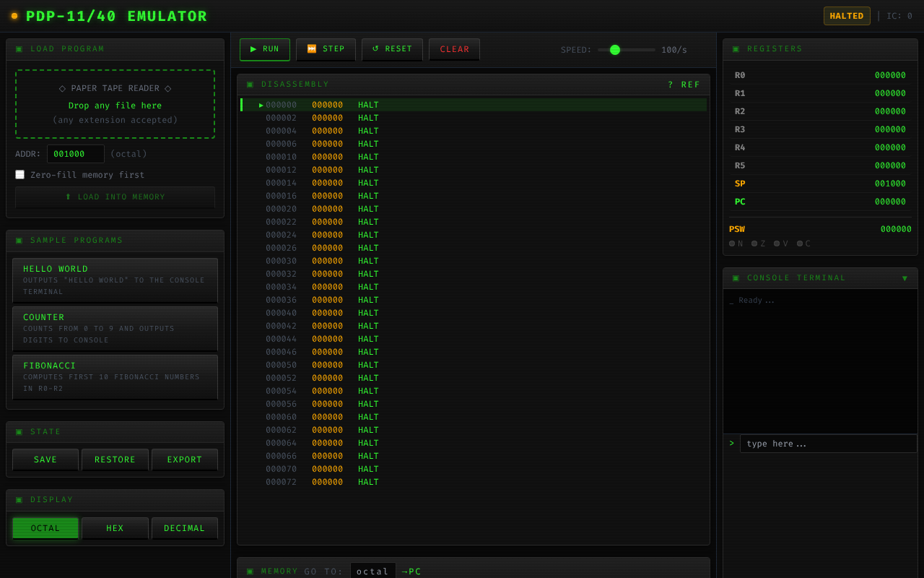Click the R3 register value
Viewport: 924px width, 578px height.
point(890,129)
